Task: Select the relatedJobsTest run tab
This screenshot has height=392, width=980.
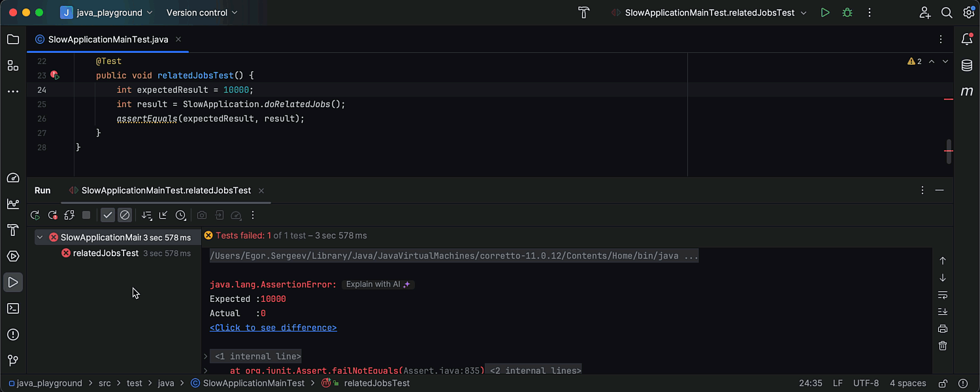Action: [x=166, y=191]
